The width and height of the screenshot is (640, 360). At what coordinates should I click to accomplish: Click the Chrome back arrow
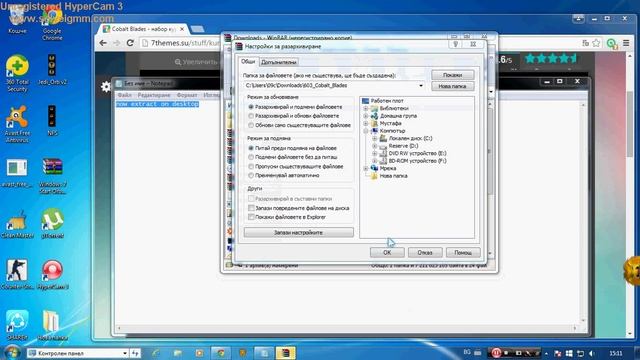pos(103,43)
